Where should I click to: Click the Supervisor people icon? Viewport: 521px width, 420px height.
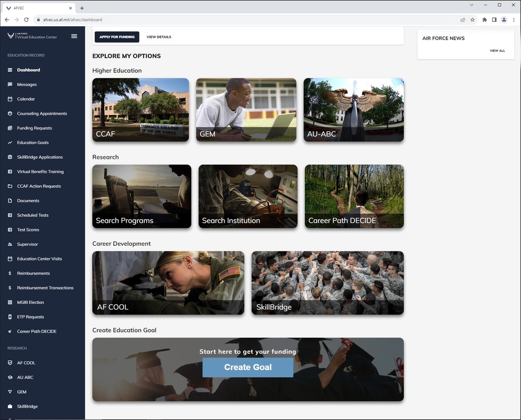click(x=10, y=244)
